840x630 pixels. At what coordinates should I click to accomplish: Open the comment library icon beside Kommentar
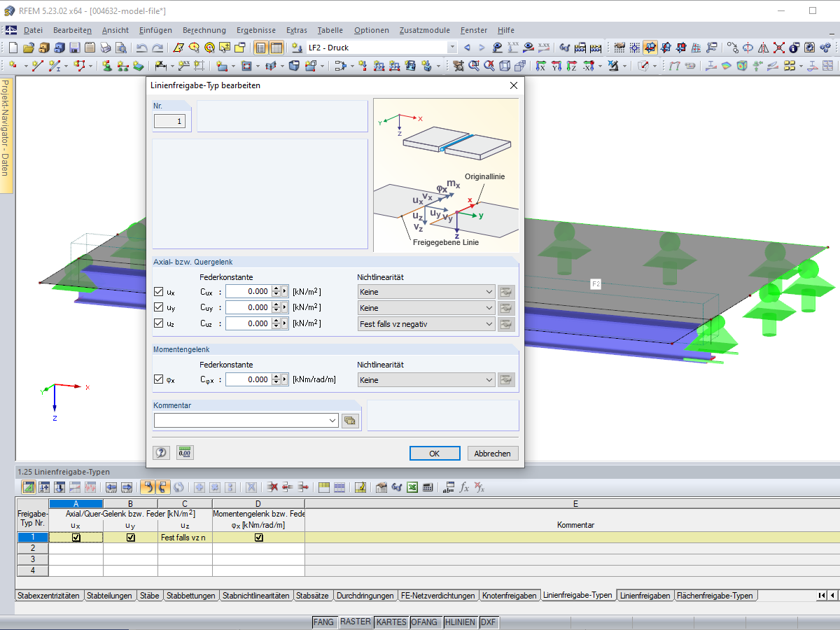350,420
